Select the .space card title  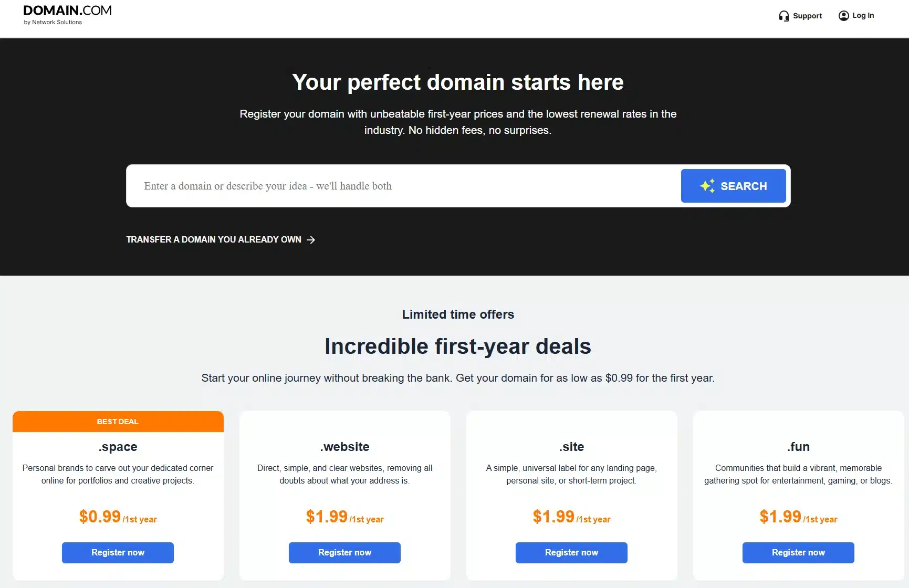118,447
